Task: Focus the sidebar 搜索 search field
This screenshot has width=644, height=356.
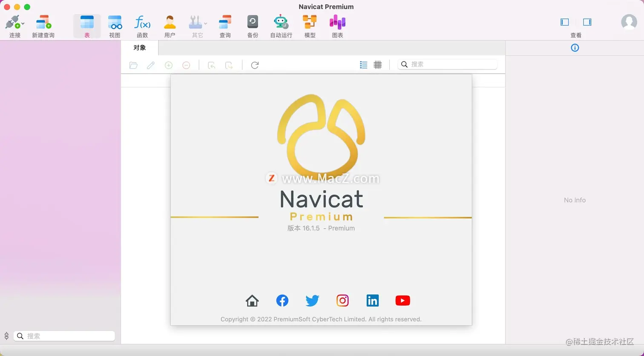Action: pyautogui.click(x=64, y=336)
